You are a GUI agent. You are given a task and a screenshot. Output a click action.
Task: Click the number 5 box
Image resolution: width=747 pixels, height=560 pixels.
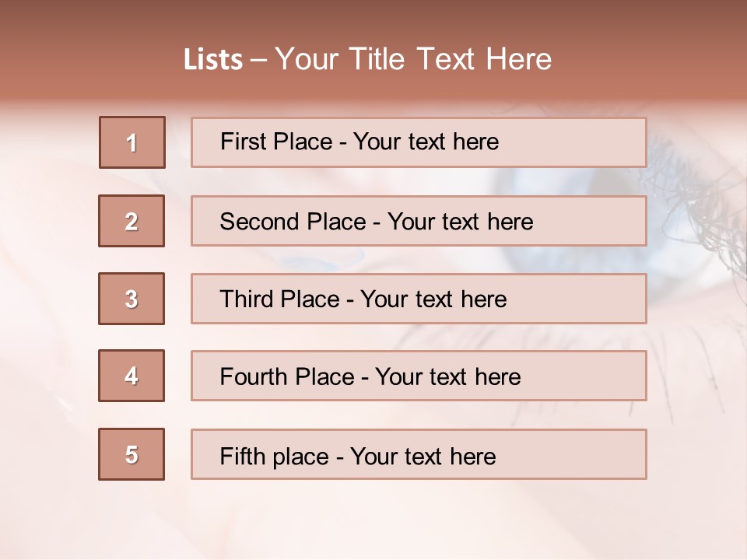tap(132, 454)
